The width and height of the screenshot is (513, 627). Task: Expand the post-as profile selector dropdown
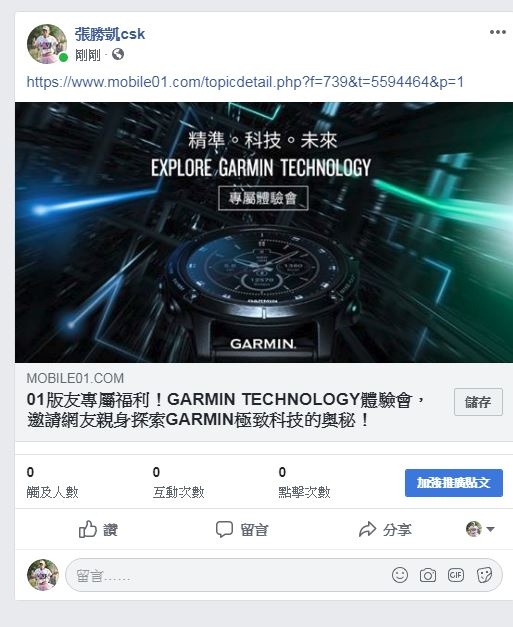pyautogui.click(x=480, y=529)
